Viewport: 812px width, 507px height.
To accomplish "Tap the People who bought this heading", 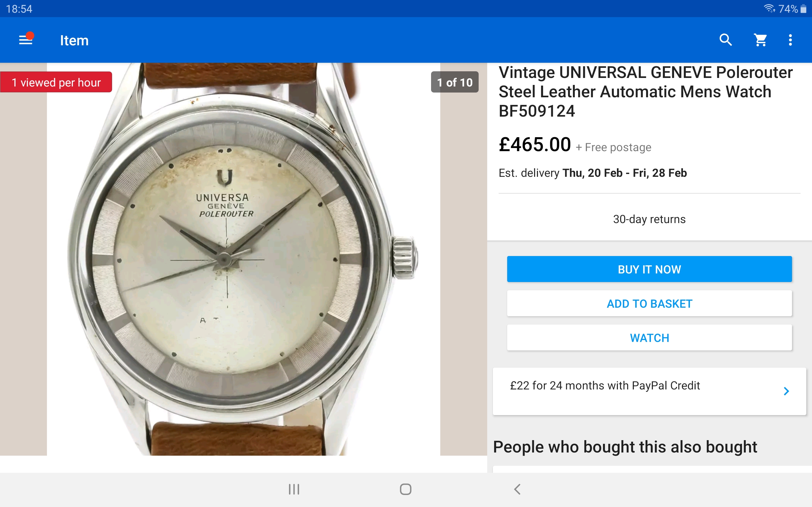I will tap(625, 447).
